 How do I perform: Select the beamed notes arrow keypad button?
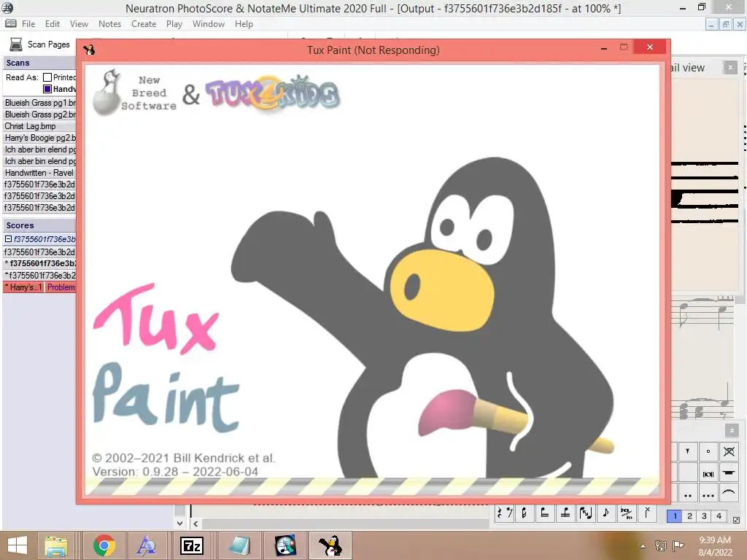point(586,513)
